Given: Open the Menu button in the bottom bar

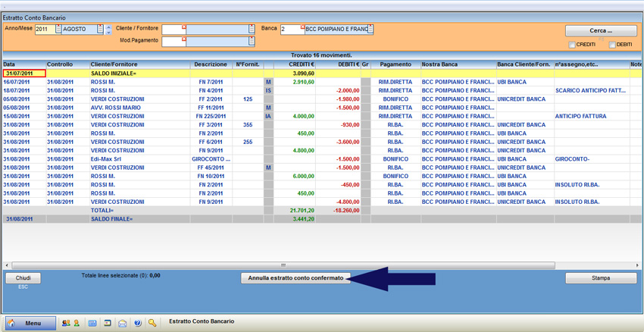Looking at the screenshot, I should tap(30, 323).
